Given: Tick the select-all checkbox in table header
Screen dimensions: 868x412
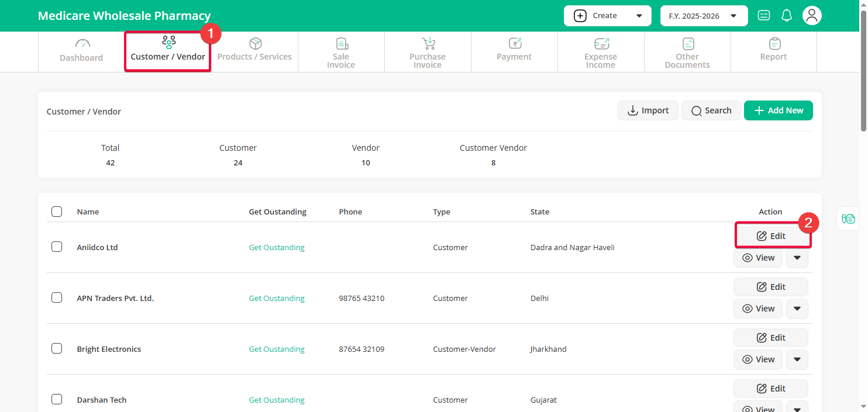Looking at the screenshot, I should [x=57, y=212].
